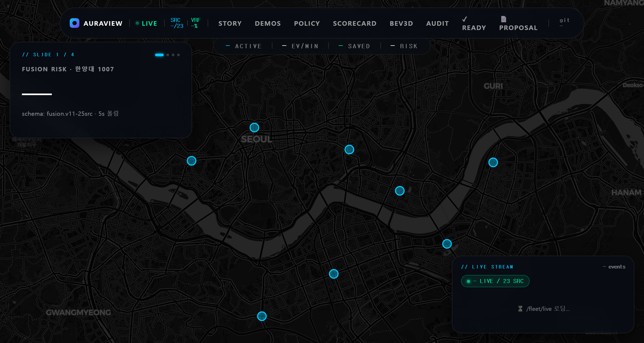Open the DEMOS tab
The height and width of the screenshot is (343, 644).
coord(268,24)
